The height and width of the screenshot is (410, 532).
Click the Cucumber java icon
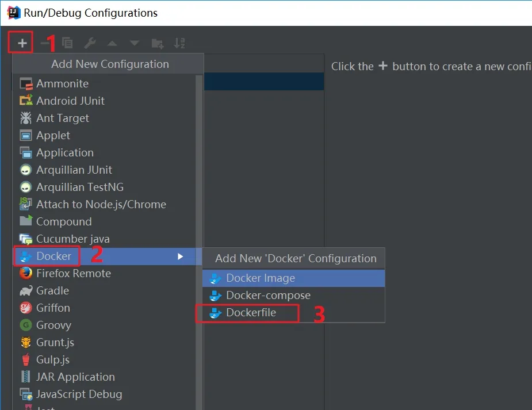26,239
